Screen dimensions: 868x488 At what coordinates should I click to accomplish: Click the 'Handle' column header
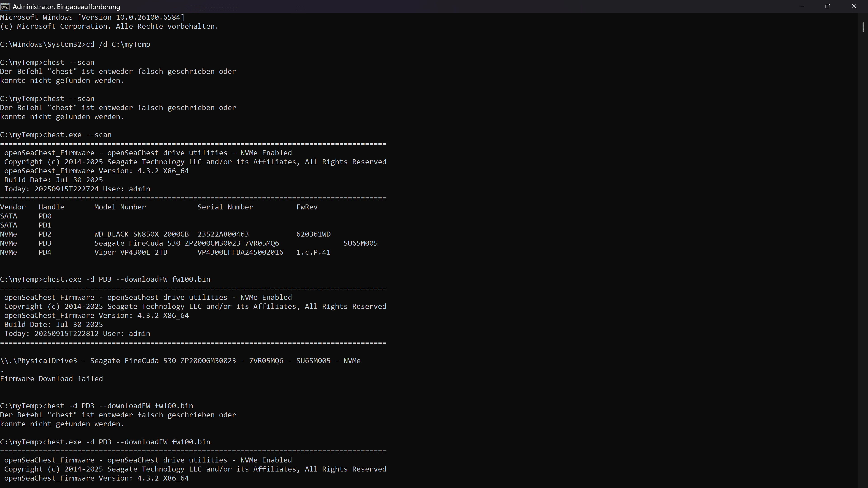coord(51,207)
